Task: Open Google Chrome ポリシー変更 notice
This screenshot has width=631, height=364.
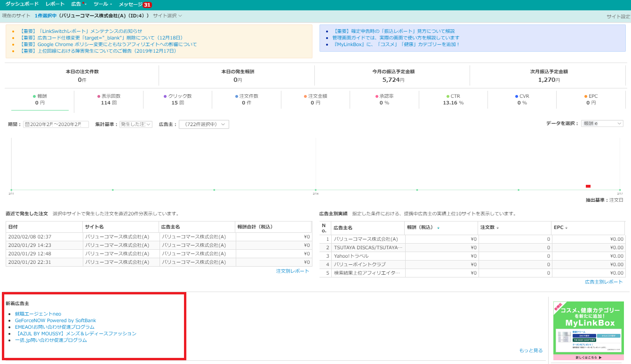Action: pos(109,44)
